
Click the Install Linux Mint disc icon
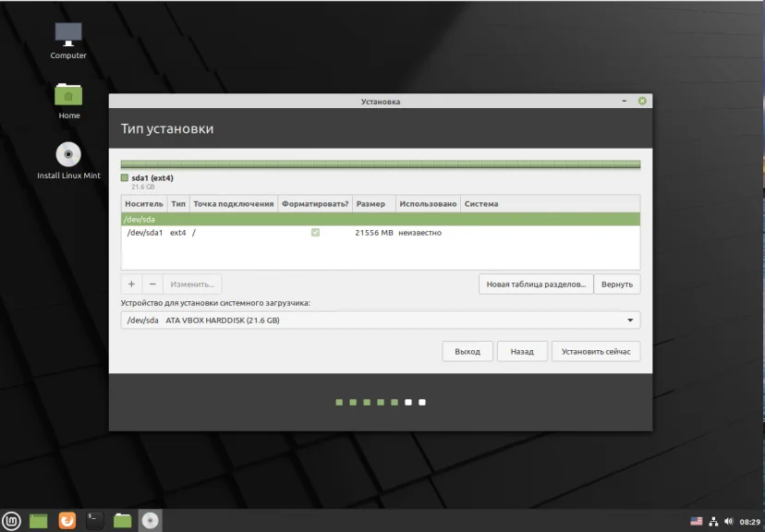click(x=68, y=161)
